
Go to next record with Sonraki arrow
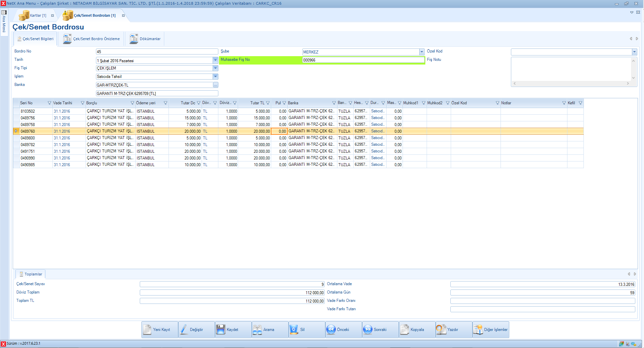(367, 330)
